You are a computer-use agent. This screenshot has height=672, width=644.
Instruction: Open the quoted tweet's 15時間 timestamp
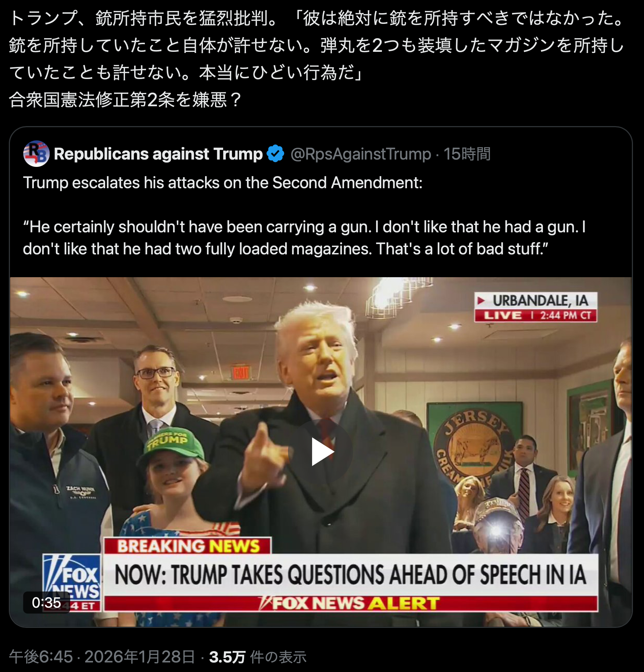[x=467, y=154]
